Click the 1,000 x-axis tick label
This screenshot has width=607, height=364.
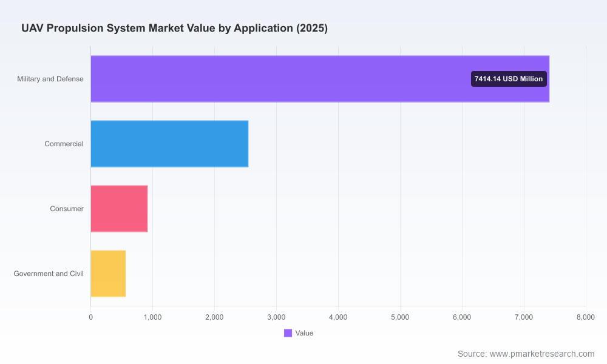[x=152, y=317]
